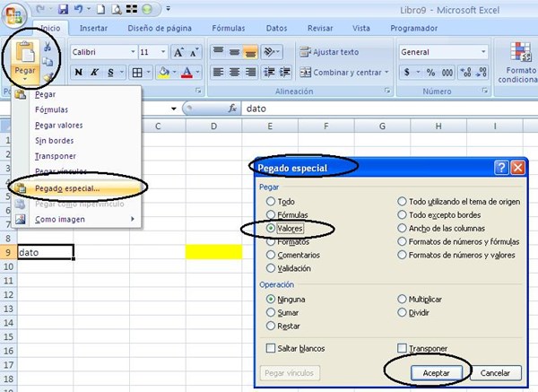The height and width of the screenshot is (392, 538).
Task: Apply bold with the N button
Action: 79,73
